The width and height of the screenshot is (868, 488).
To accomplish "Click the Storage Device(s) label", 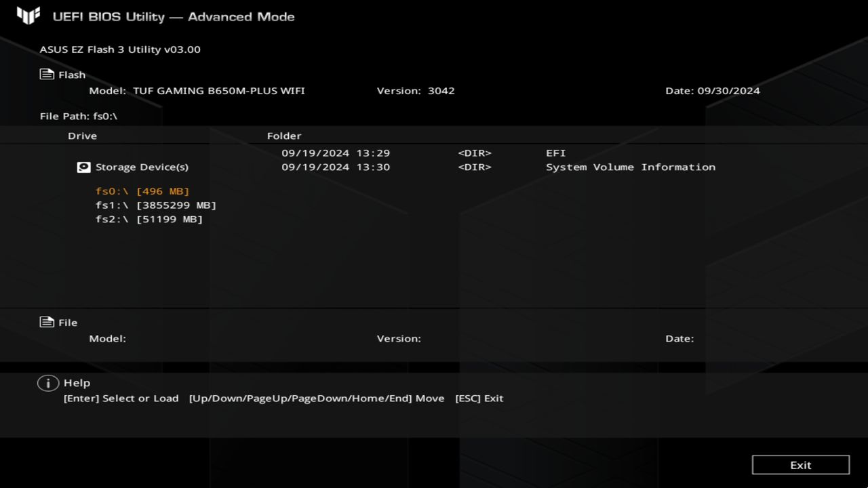I will coord(142,167).
